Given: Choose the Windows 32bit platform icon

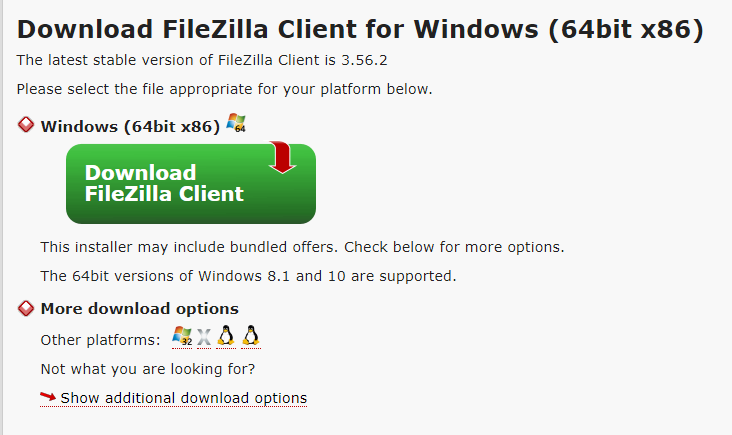Looking at the screenshot, I should coord(182,337).
